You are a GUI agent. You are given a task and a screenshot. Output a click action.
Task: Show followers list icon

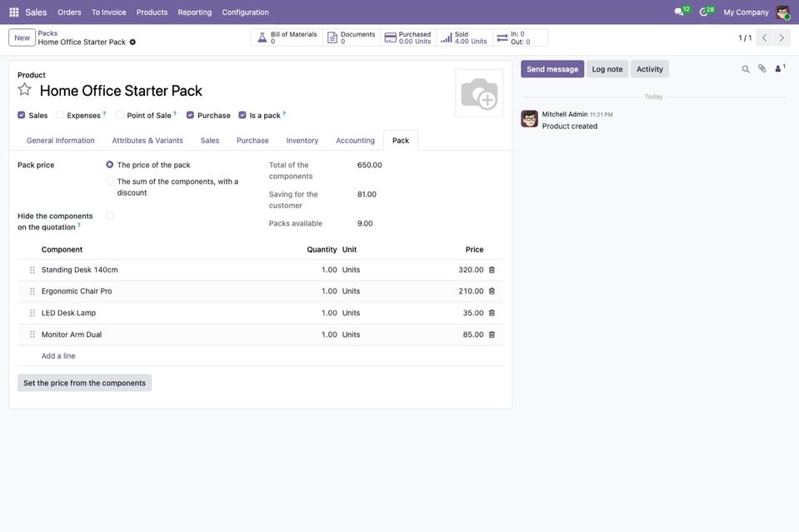click(x=780, y=69)
